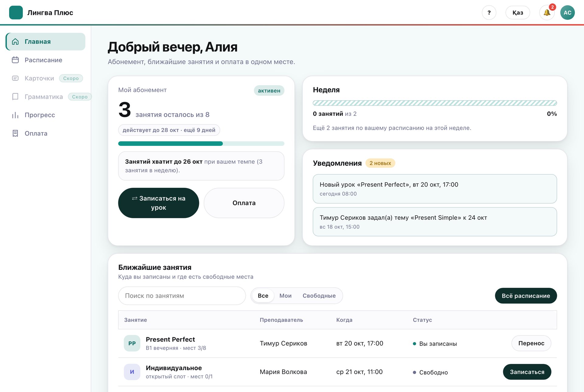Click Перенос for Present Perfect lesson
584x392 pixels.
pos(531,343)
